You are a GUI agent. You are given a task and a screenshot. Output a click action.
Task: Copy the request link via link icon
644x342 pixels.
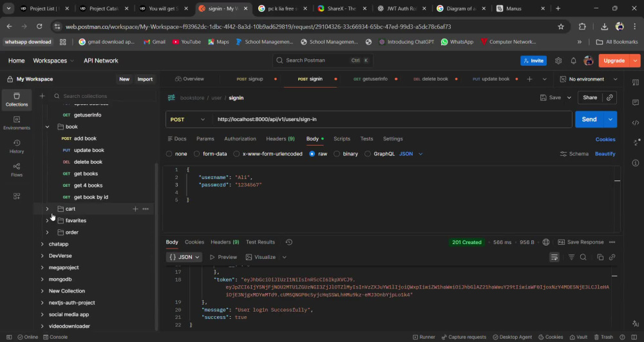click(x=610, y=98)
